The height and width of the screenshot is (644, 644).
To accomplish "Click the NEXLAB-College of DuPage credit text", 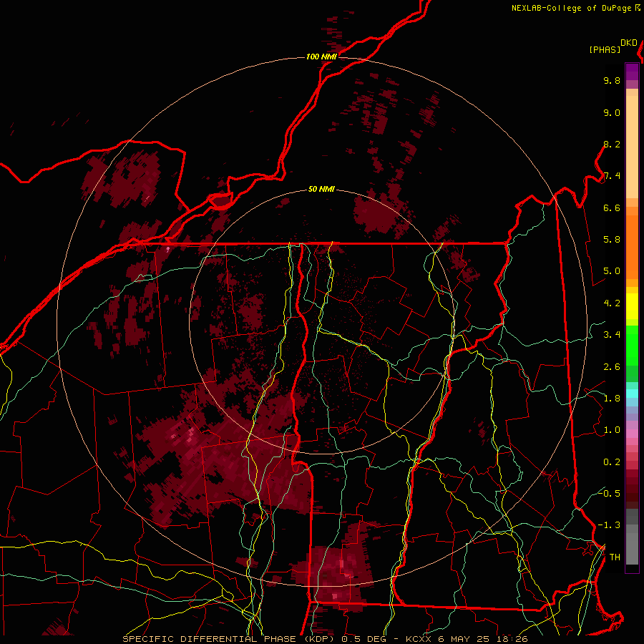I will 572,8.
